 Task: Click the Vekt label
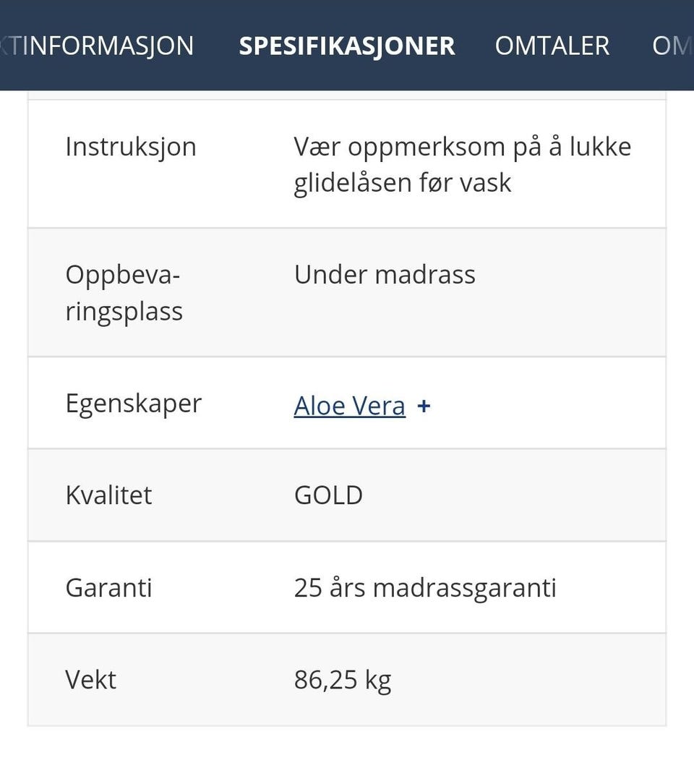pyautogui.click(x=90, y=680)
